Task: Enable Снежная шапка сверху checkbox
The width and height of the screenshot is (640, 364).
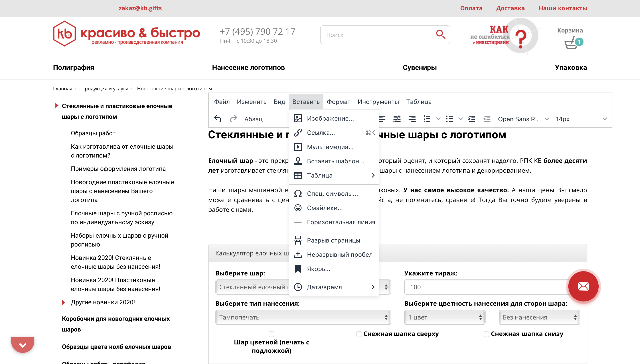Action: [359, 334]
